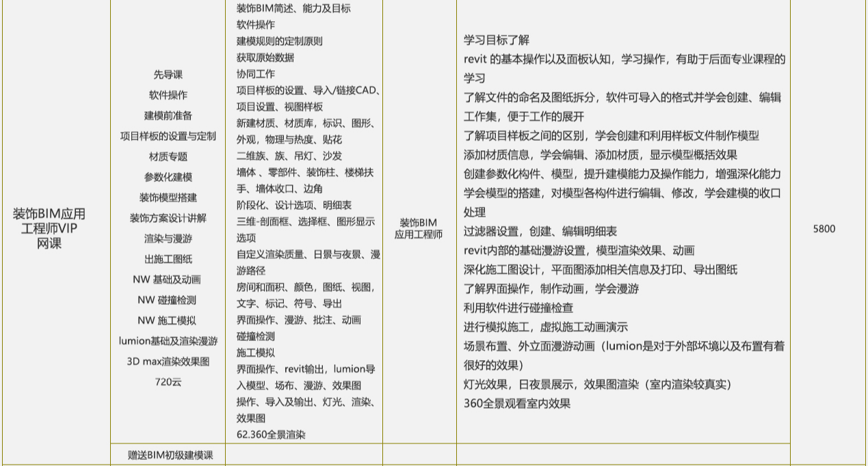Click the 学习目标了解 line

(x=497, y=40)
